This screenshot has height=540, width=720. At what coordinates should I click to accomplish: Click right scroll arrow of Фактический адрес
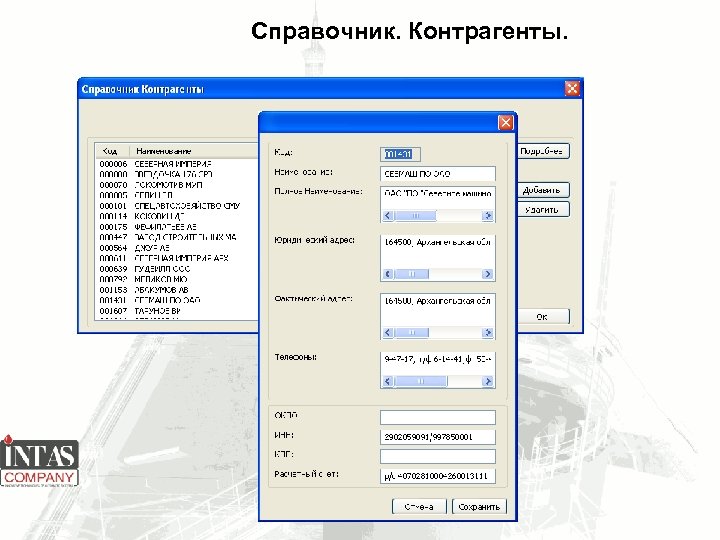pos(488,332)
